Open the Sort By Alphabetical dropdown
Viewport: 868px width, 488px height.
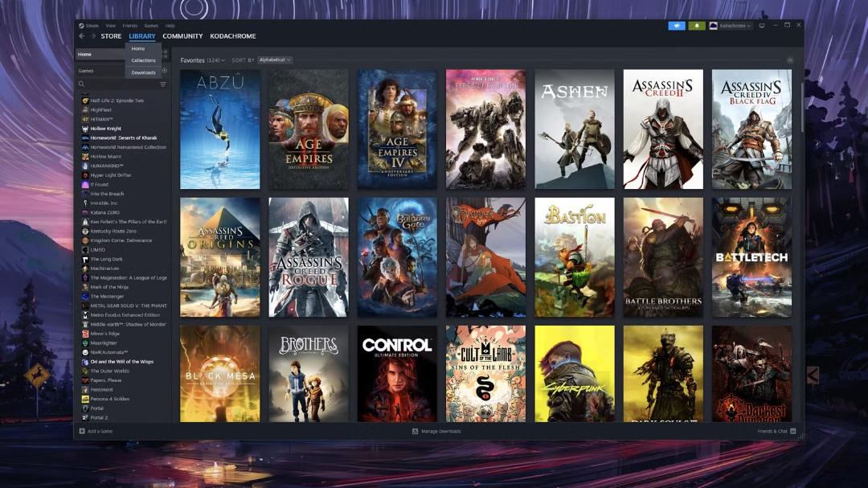(273, 59)
